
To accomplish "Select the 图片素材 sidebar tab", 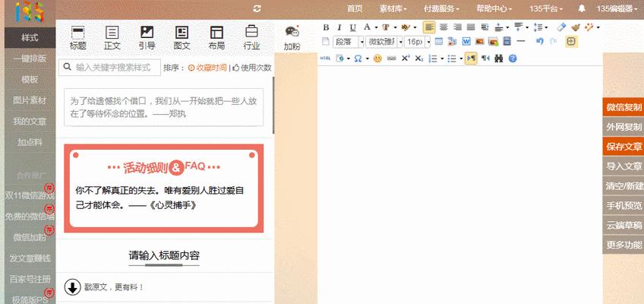I will 30,100.
